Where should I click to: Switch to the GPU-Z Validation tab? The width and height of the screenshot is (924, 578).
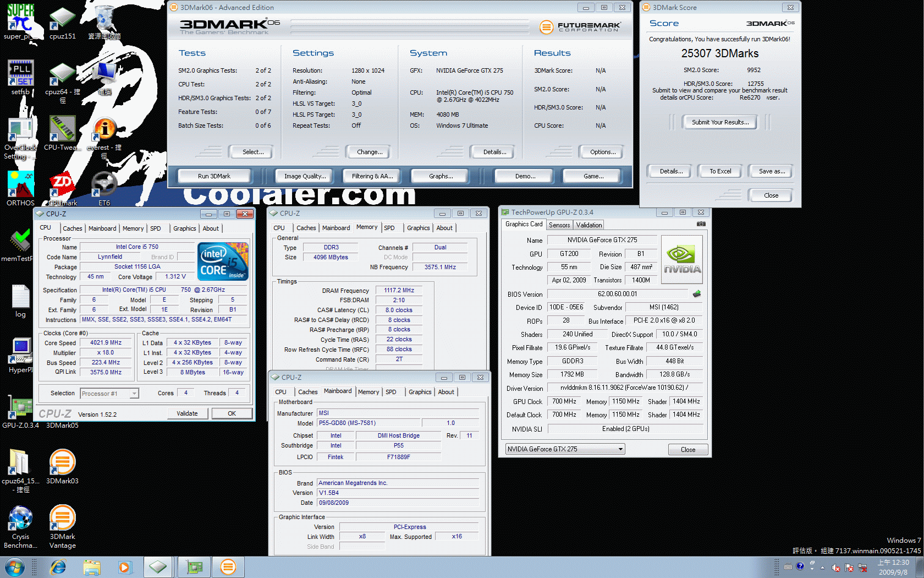coord(589,225)
